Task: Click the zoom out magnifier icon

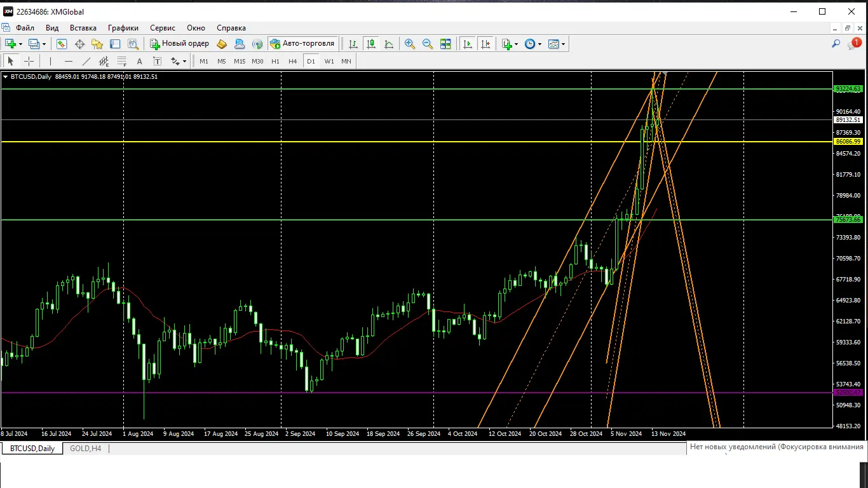Action: click(x=428, y=44)
